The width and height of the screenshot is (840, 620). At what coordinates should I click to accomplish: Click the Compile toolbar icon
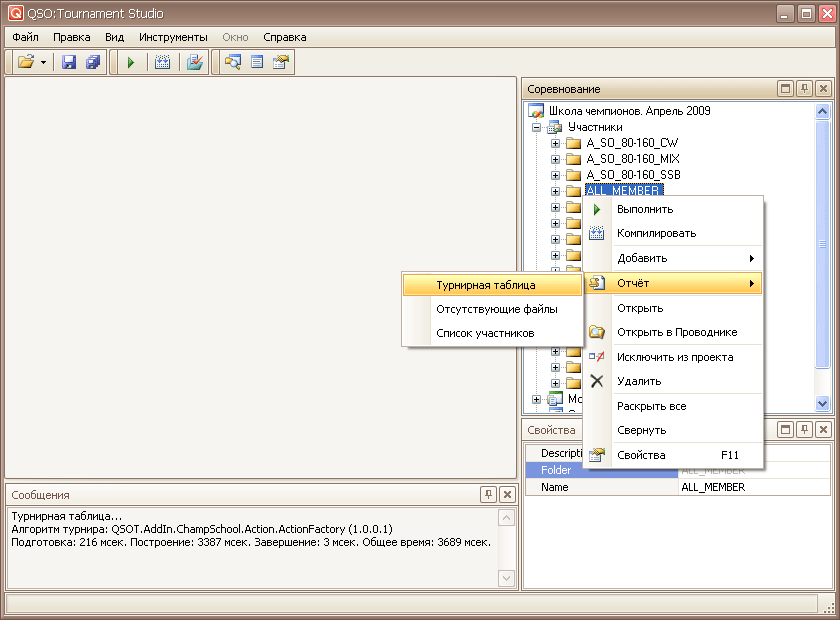[163, 62]
